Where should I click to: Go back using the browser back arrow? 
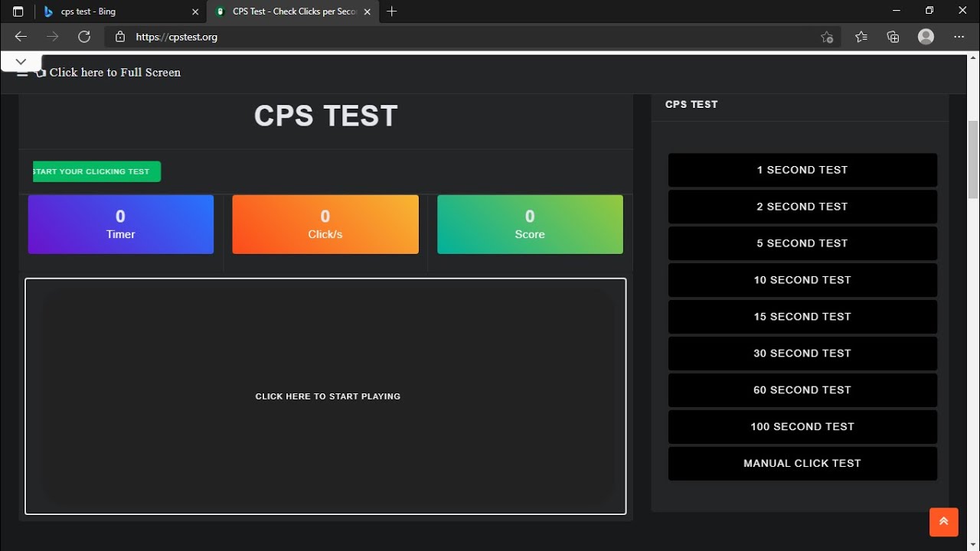21,37
